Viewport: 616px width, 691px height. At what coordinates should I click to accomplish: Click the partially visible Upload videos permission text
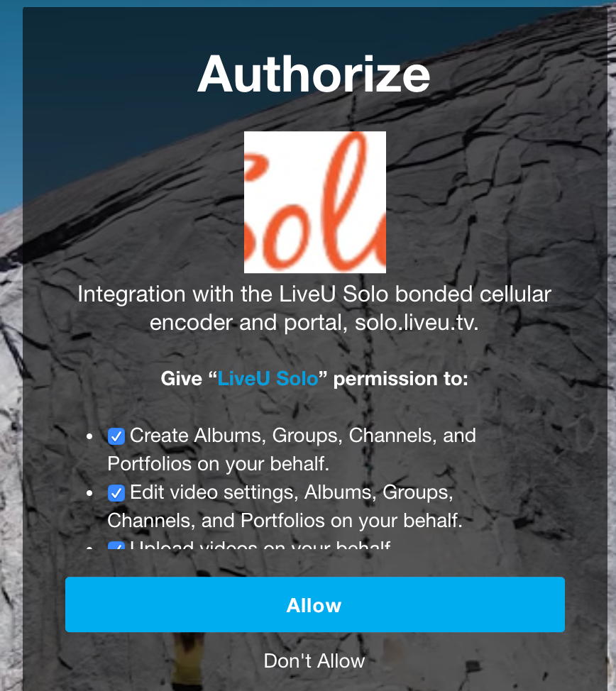pos(260,546)
